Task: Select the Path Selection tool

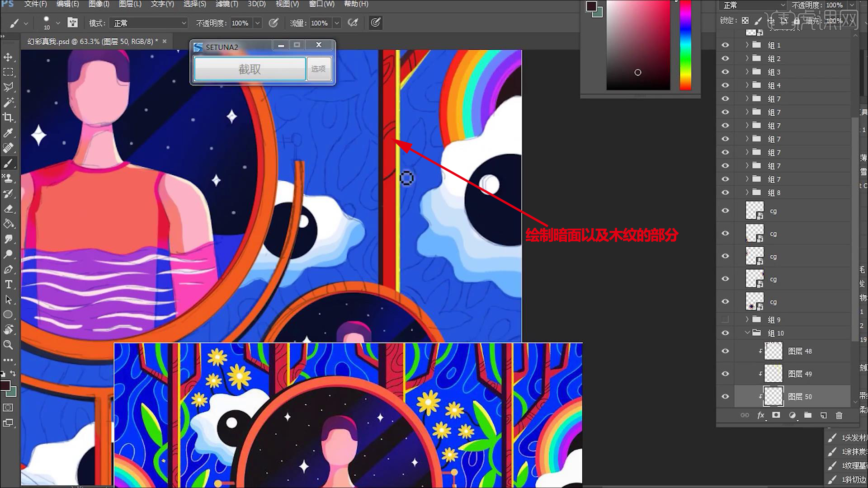Action: tap(8, 300)
